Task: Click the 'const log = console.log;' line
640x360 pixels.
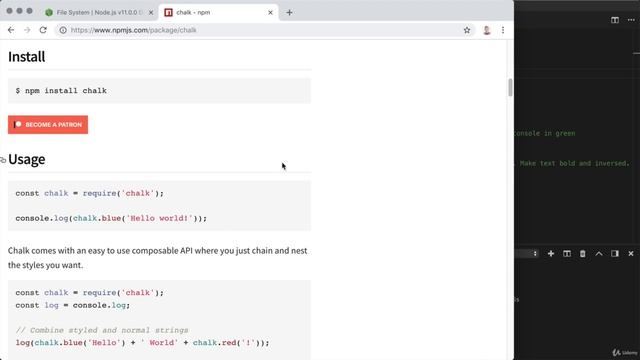Action: (73, 305)
